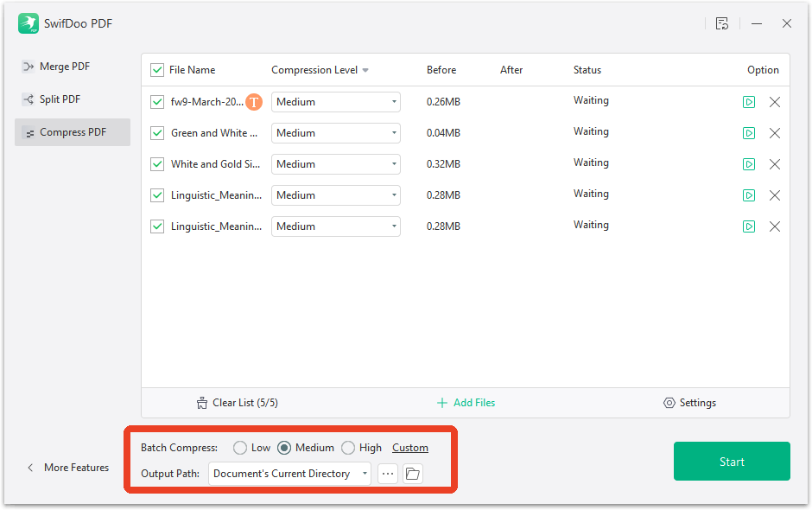
Task: Open the Custom compression link
Action: [410, 448]
